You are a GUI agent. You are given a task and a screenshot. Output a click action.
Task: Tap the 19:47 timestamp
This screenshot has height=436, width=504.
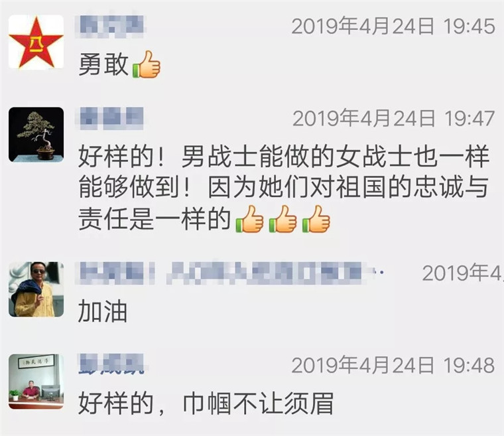click(x=394, y=118)
